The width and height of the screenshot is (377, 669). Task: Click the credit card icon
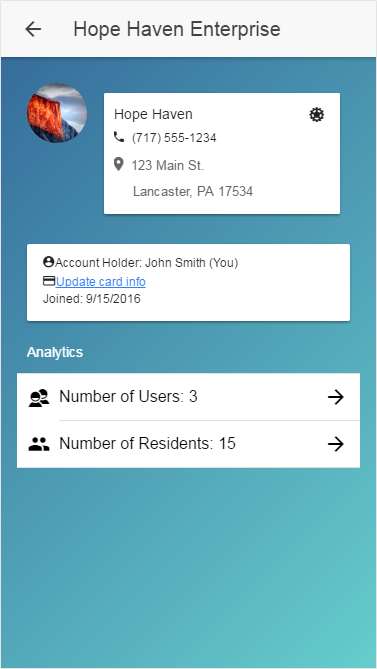[49, 281]
